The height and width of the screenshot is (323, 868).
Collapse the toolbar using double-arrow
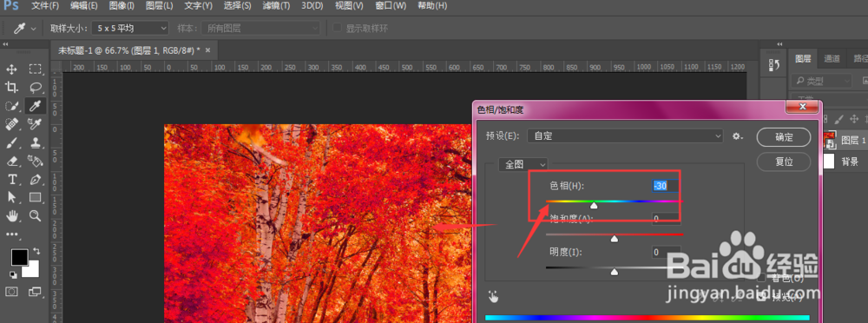click(x=5, y=44)
